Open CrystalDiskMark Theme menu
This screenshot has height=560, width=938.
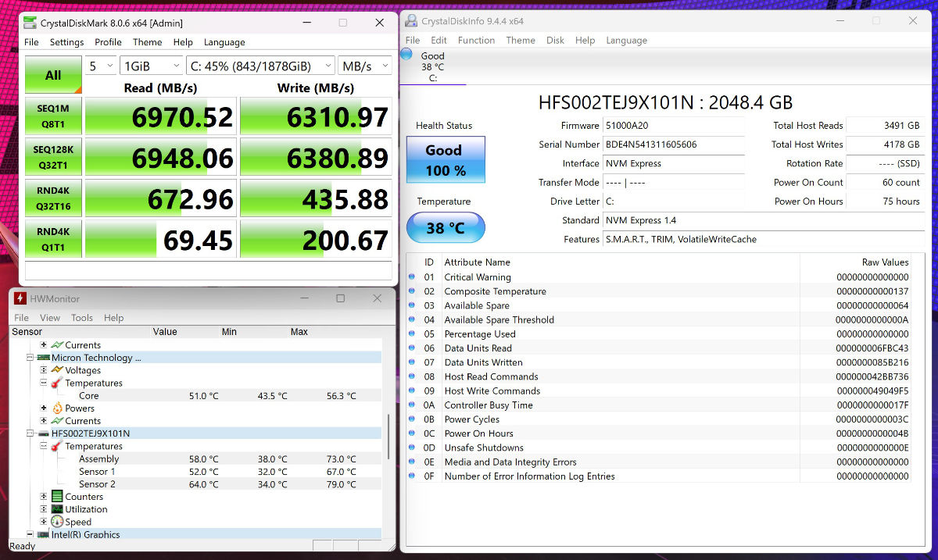(148, 42)
